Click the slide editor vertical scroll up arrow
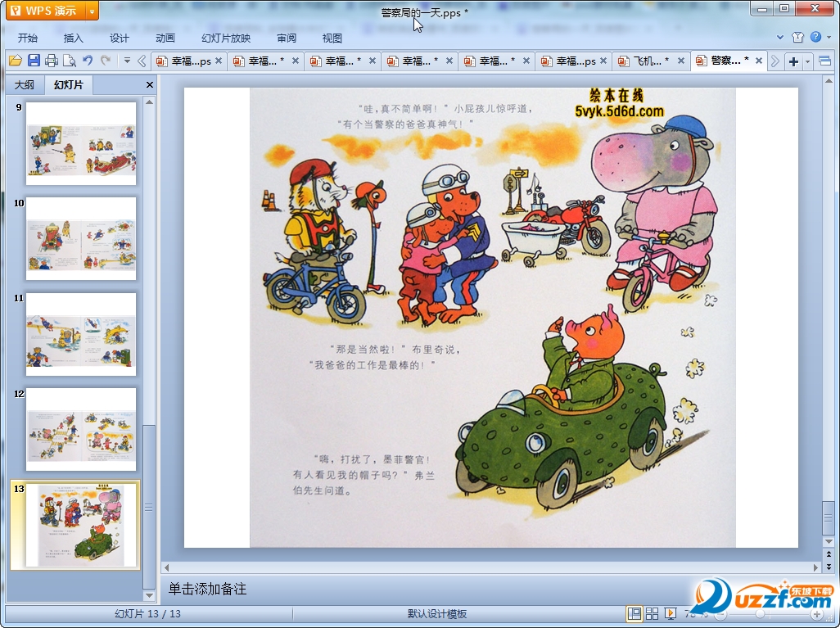The image size is (840, 628). click(x=829, y=81)
